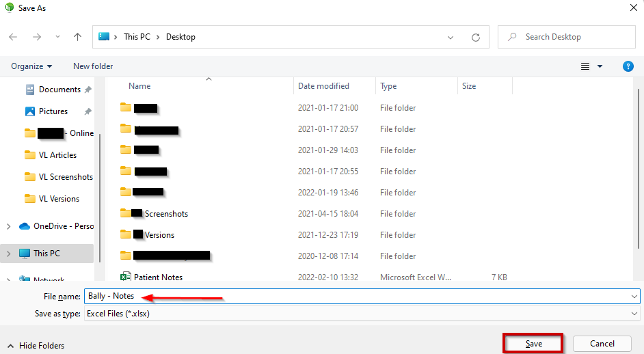
Task: Click the Search Desktop field
Action: 567,37
